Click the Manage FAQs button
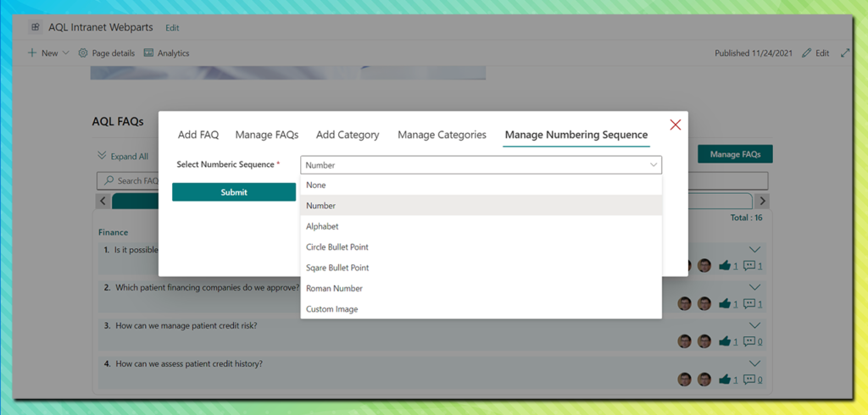The height and width of the screenshot is (415, 868). tap(735, 154)
